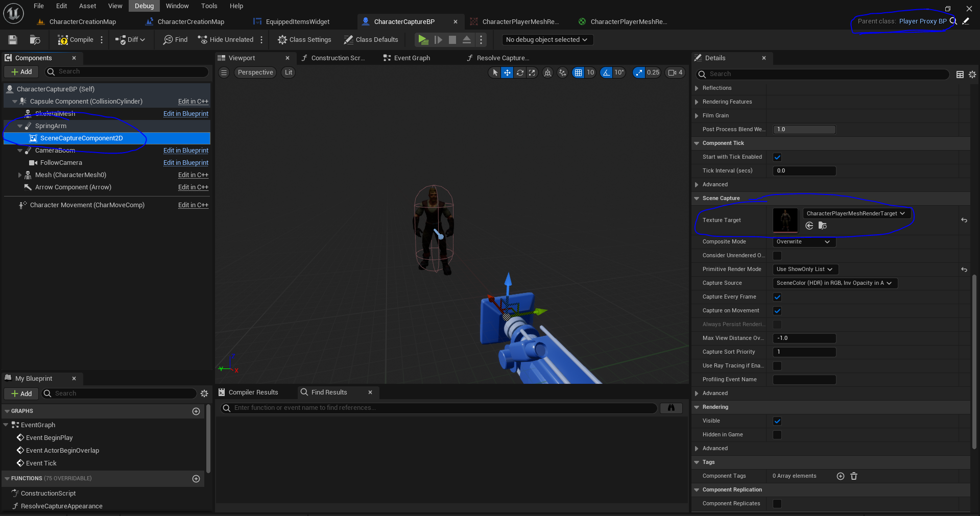The height and width of the screenshot is (516, 980).
Task: Open the Details panel settings gear
Action: (x=972, y=75)
